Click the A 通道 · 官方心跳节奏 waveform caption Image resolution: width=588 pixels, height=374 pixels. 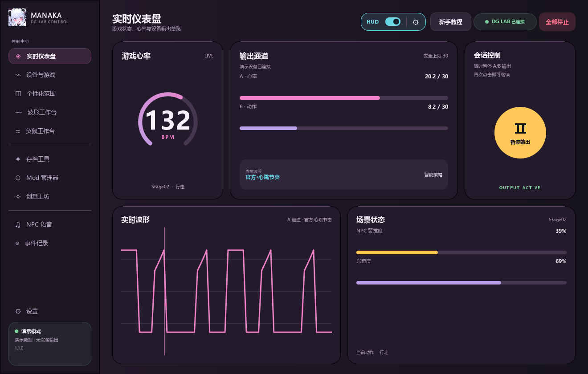pos(310,220)
